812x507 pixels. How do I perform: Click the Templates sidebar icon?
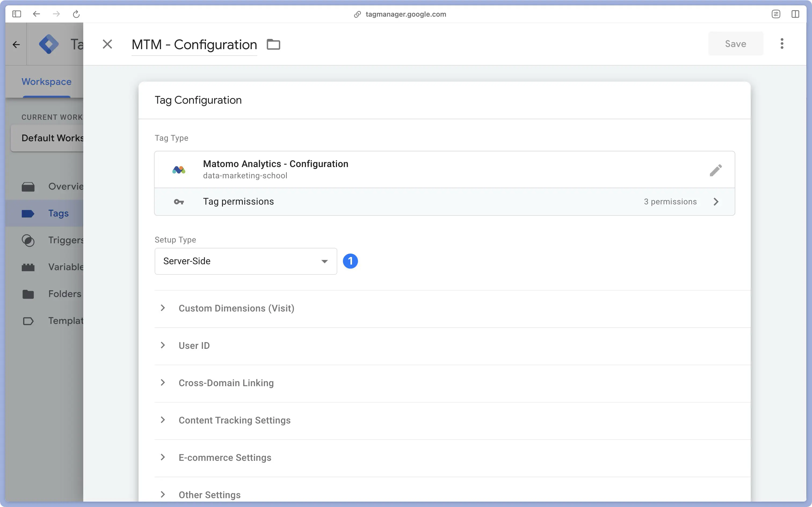click(28, 321)
